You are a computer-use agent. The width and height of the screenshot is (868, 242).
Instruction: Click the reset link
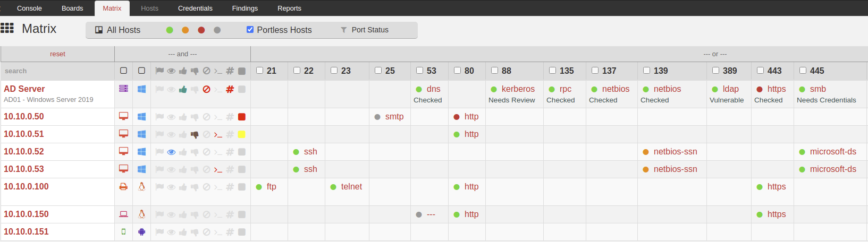tap(57, 54)
